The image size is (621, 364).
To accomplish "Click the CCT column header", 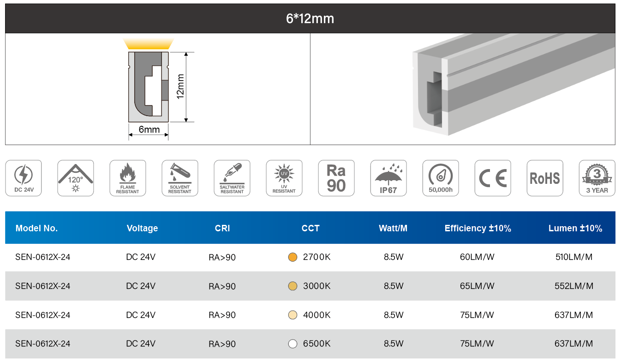I will (310, 228).
